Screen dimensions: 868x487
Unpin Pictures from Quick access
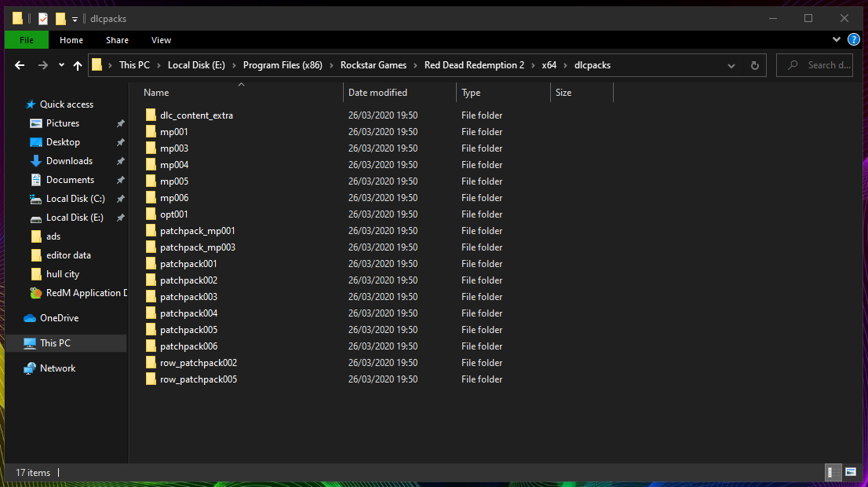tap(120, 123)
